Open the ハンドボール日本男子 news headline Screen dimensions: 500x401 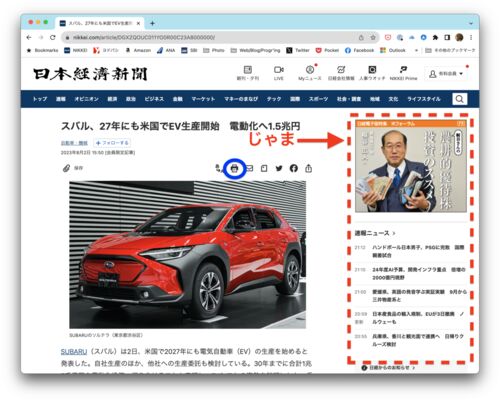coord(418,251)
